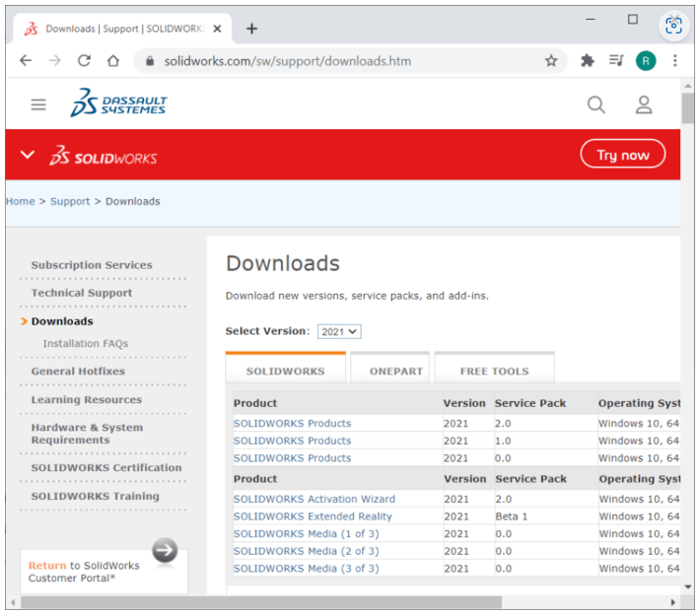Click round arrow icon for Customer Portal
This screenshot has height=616, width=700.
[165, 550]
